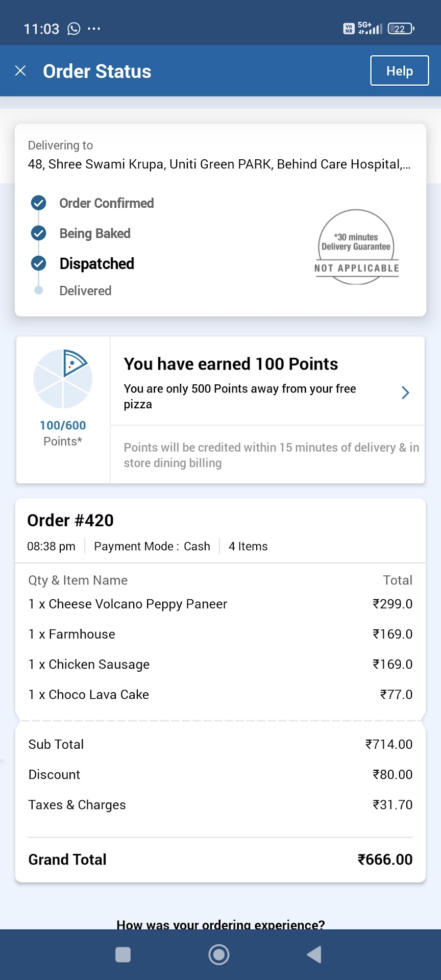
Task: Tap the WhatsApp notification icon
Action: click(74, 29)
